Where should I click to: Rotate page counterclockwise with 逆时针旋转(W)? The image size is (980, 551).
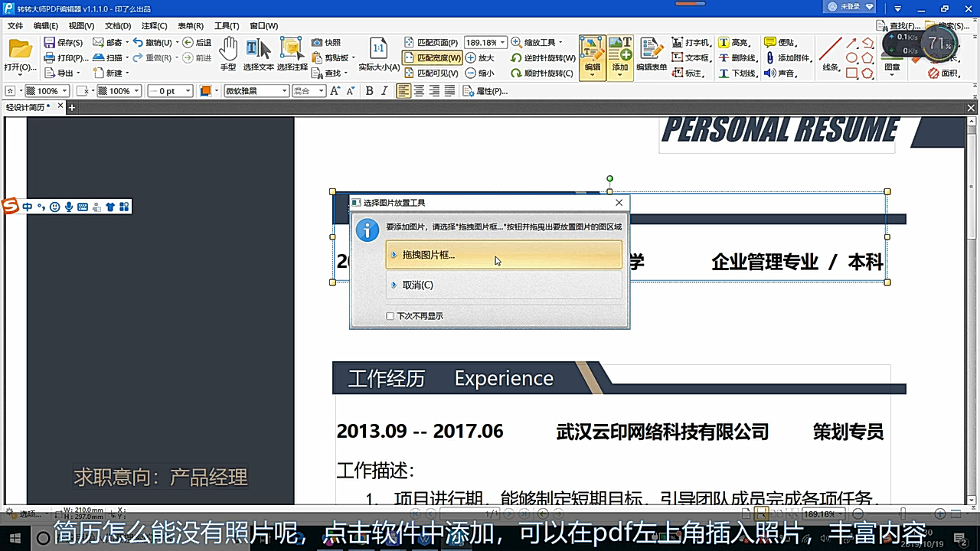coord(543,58)
